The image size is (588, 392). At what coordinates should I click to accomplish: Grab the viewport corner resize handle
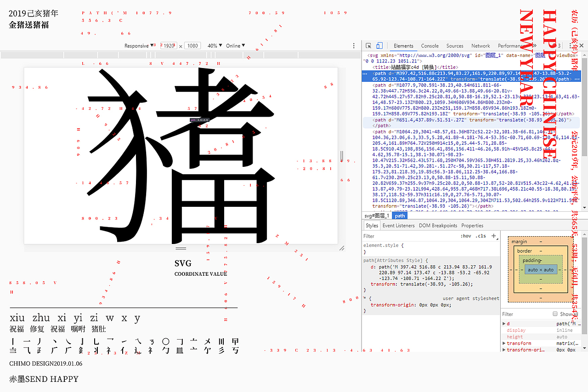pyautogui.click(x=342, y=248)
